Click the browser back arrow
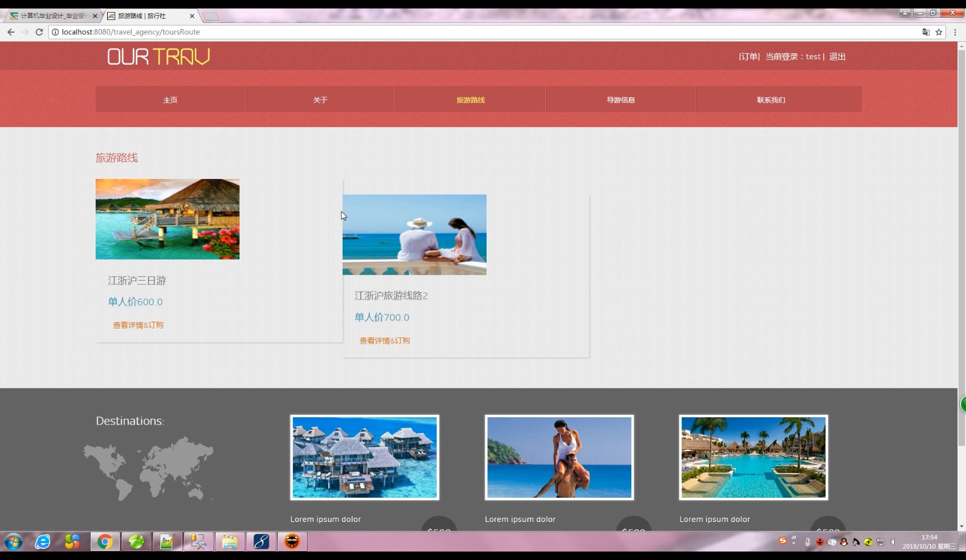 click(11, 32)
